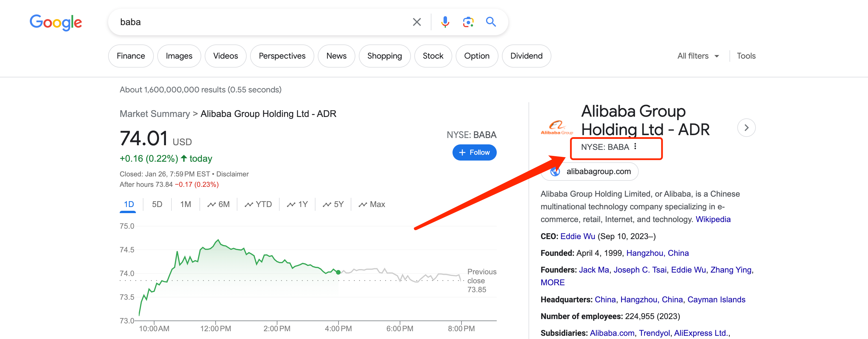Switch chart to YTD range
This screenshot has height=339, width=868.
(258, 204)
